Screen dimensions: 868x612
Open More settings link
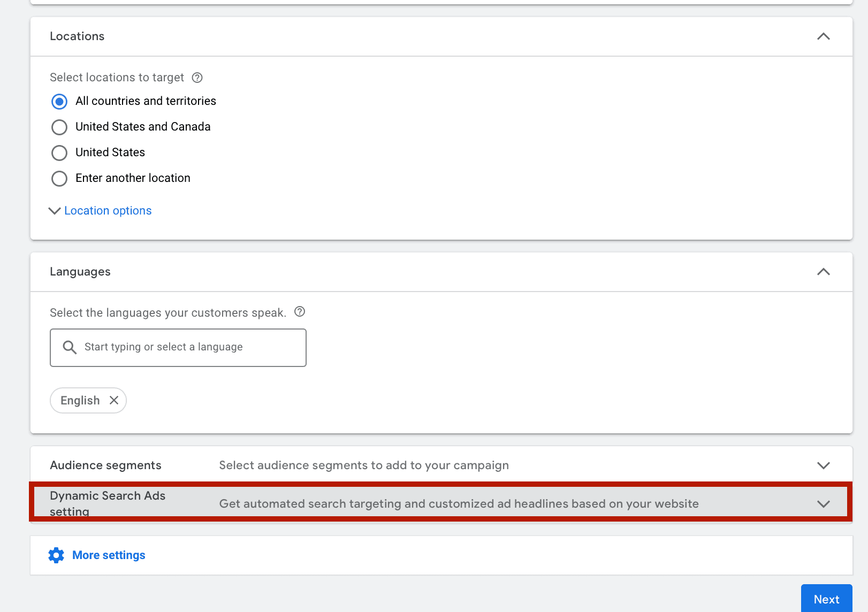[x=109, y=555]
